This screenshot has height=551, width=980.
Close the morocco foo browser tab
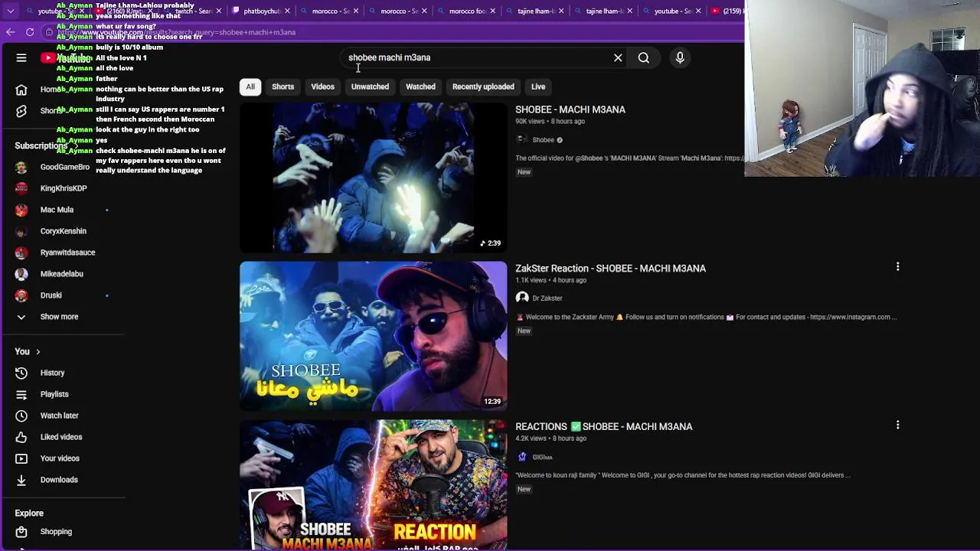(x=493, y=11)
